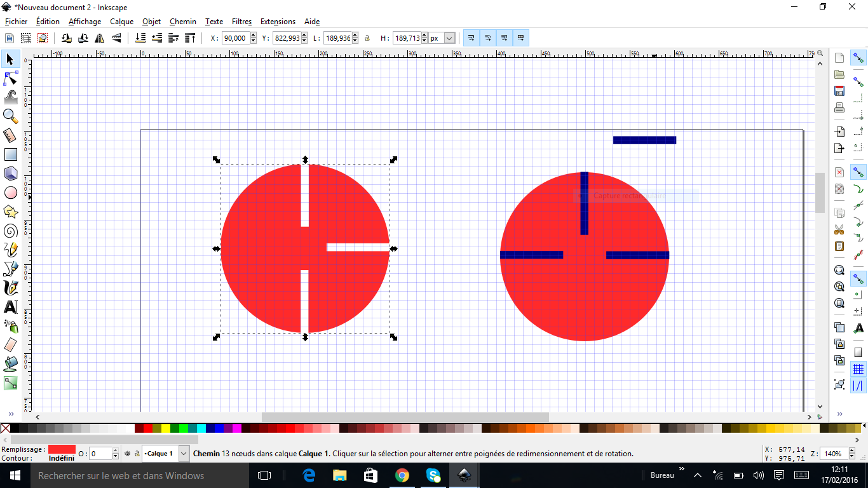Image resolution: width=868 pixels, height=488 pixels.
Task: Open the Filtres menu
Action: coord(241,22)
